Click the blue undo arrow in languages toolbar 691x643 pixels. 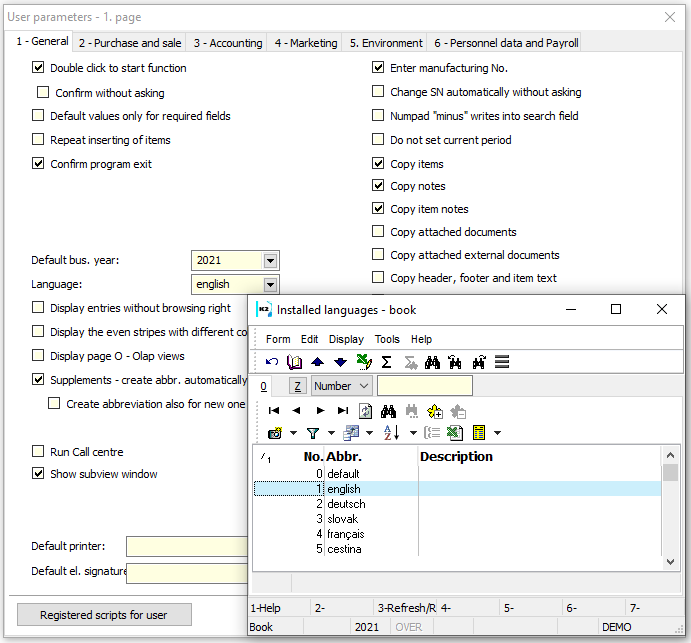click(271, 362)
